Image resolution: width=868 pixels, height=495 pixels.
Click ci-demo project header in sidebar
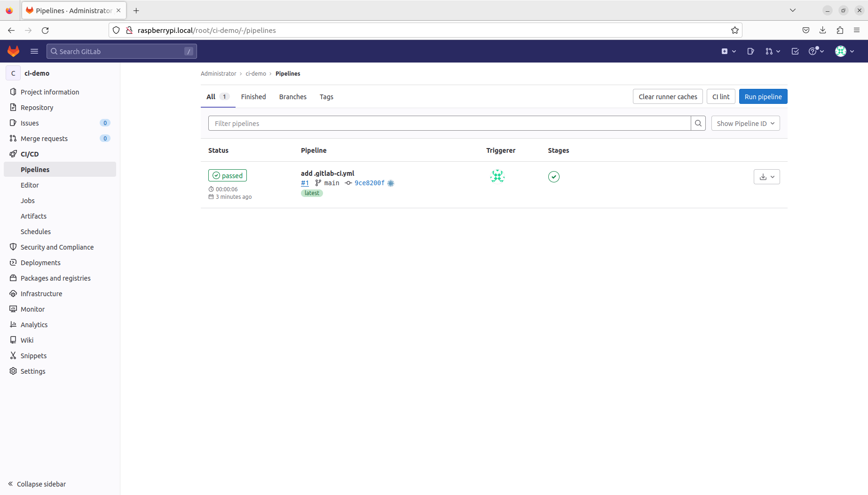pyautogui.click(x=60, y=73)
